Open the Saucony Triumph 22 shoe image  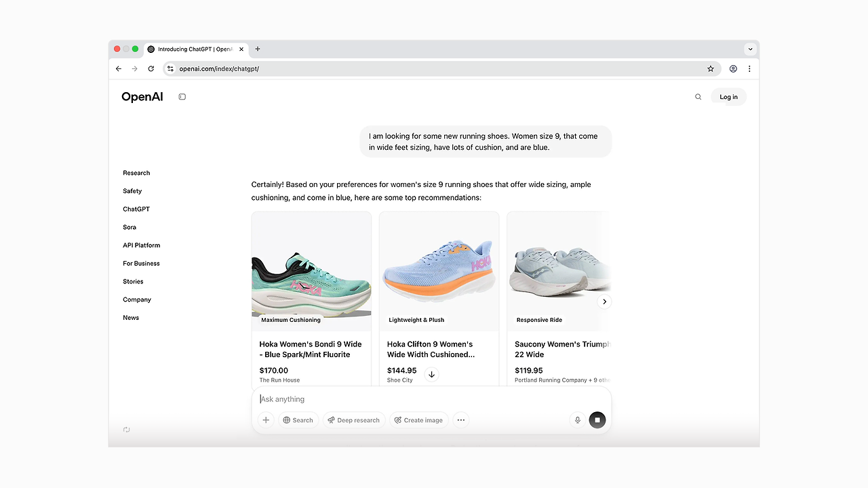558,271
